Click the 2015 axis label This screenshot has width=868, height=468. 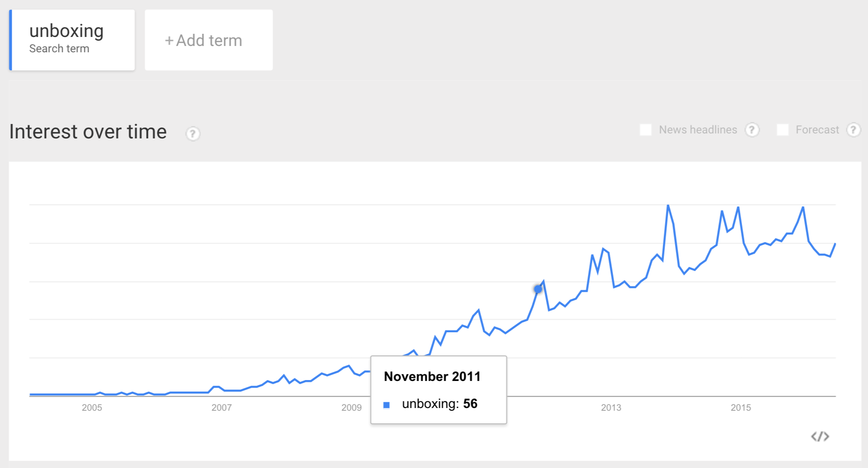741,408
